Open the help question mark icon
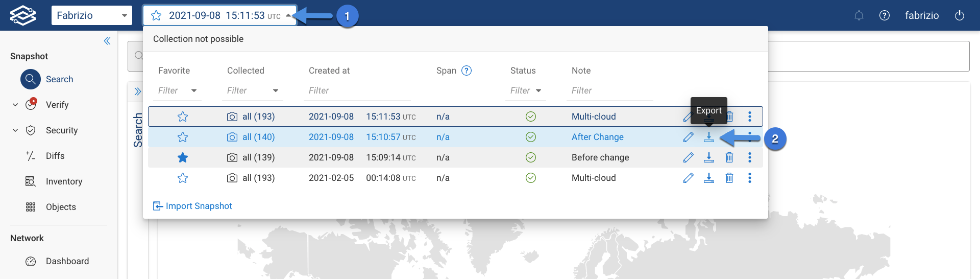980x279 pixels. click(x=885, y=15)
